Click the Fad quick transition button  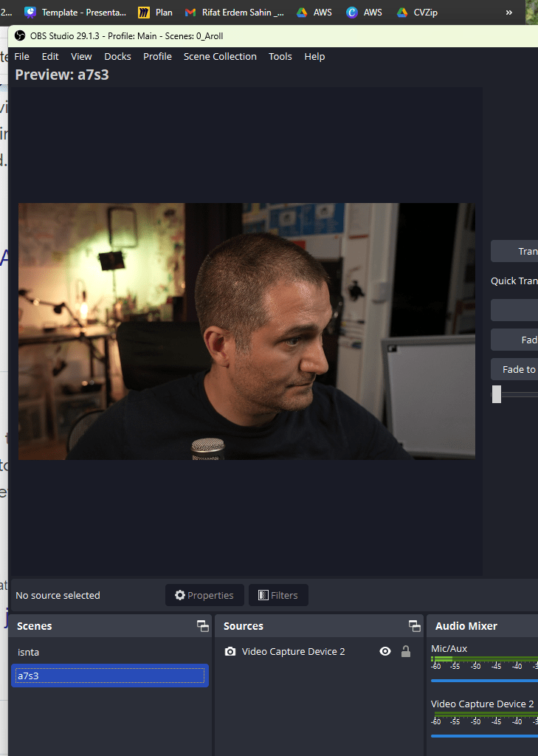pyautogui.click(x=514, y=340)
